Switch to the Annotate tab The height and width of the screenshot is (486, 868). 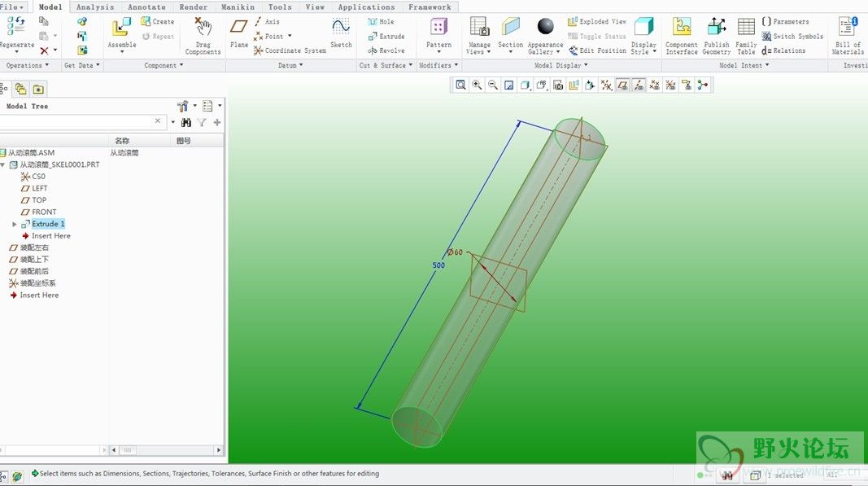point(146,7)
